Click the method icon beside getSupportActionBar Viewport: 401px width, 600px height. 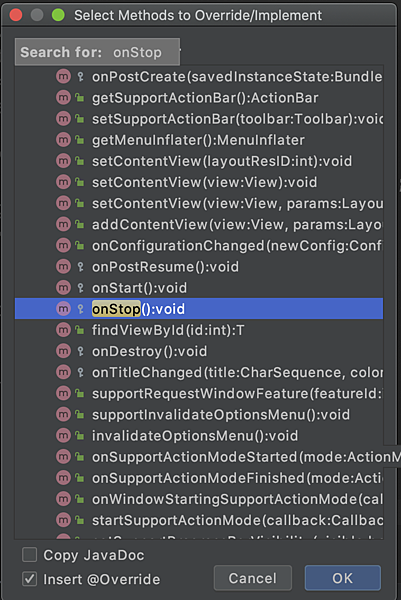click(x=63, y=98)
